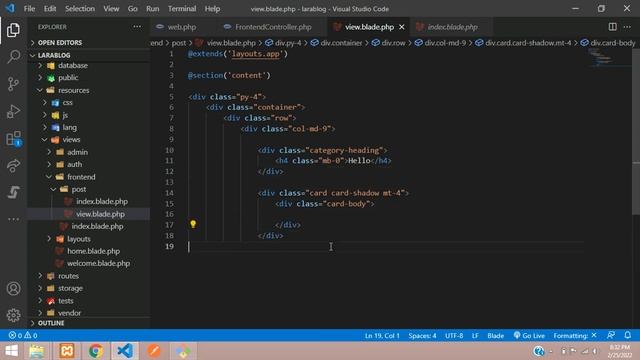
Task: Switch to the web.php tab
Action: [181, 27]
